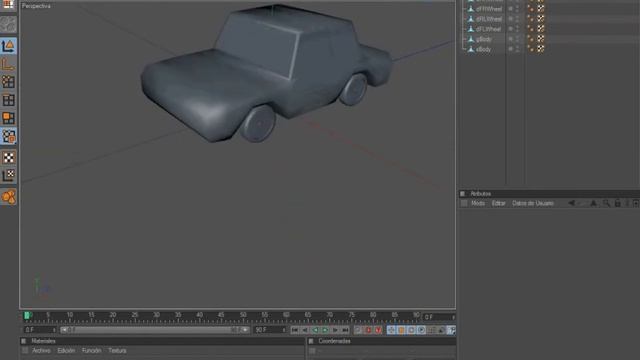
Task: Click the green playhead marker at frame 0
Action: pos(27,316)
